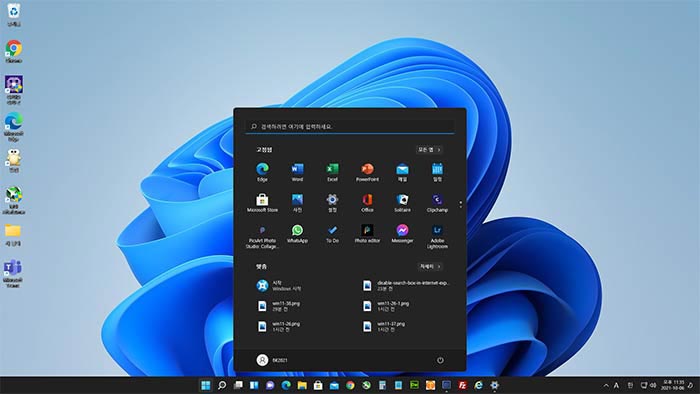The image size is (700, 394).
Task: Click the power button in Start menu
Action: (x=440, y=360)
